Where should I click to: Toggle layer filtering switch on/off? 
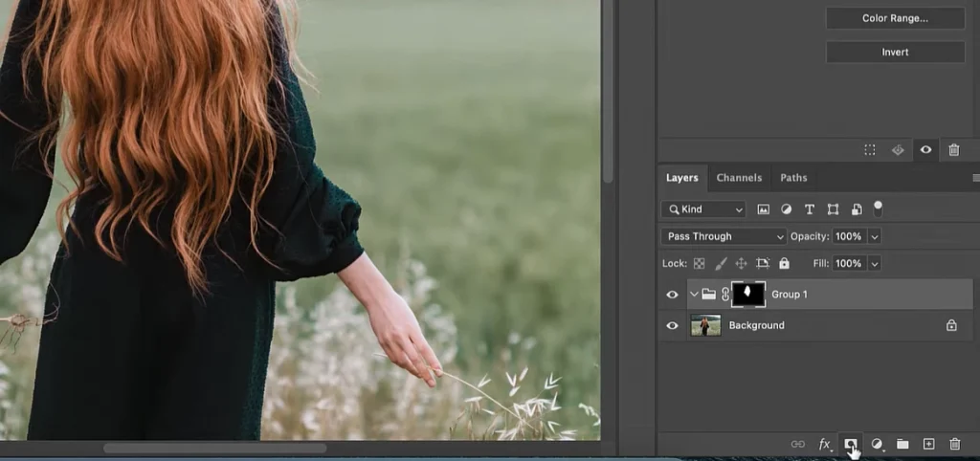(x=878, y=208)
